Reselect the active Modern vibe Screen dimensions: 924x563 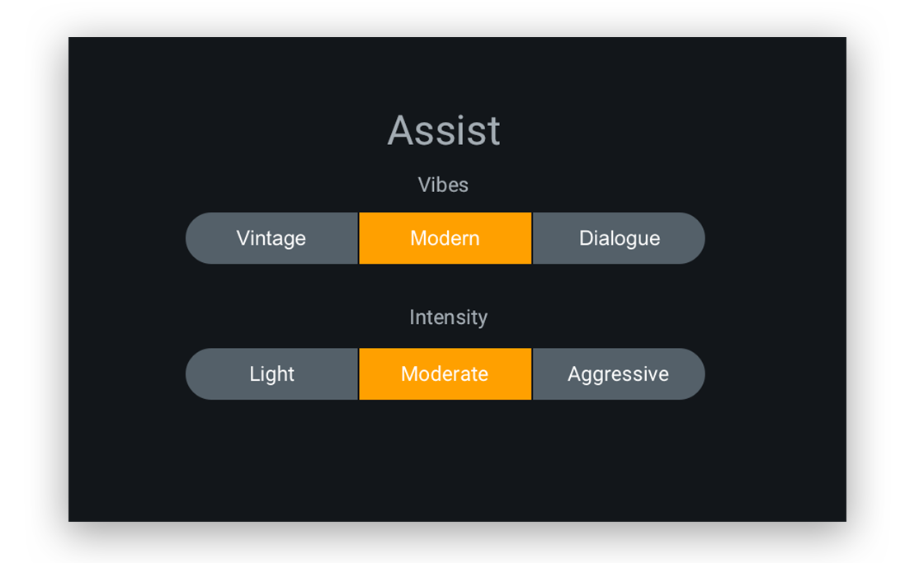445,238
